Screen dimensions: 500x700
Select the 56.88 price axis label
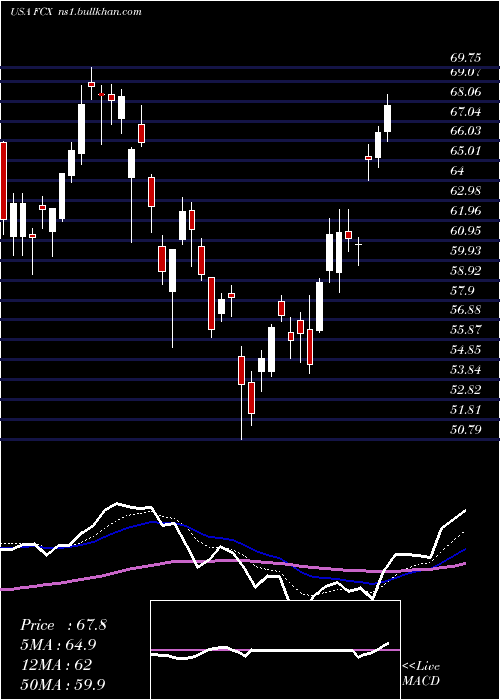point(466,310)
